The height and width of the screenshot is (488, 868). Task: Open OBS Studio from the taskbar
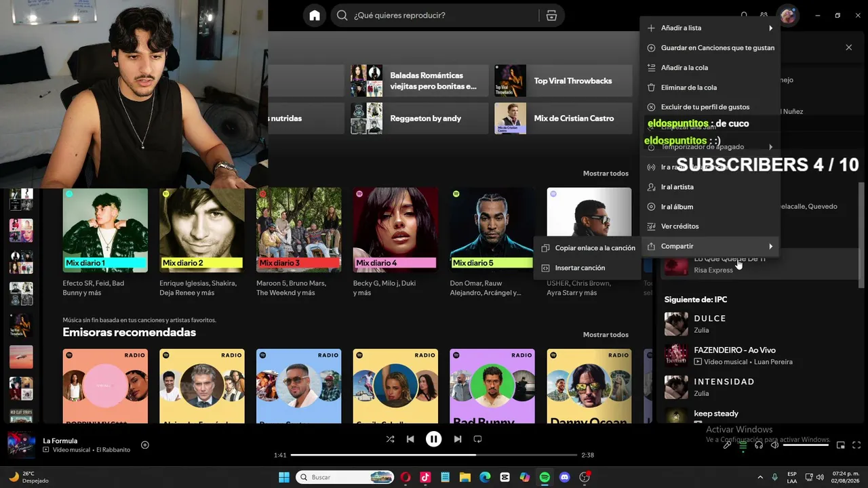585,477
